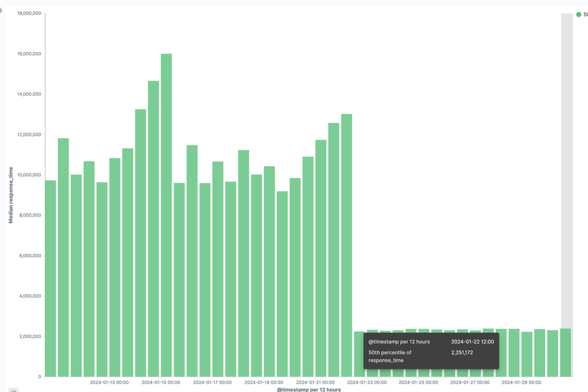
Task: Click the "14,000,000" y-axis label
Action: 29,94
